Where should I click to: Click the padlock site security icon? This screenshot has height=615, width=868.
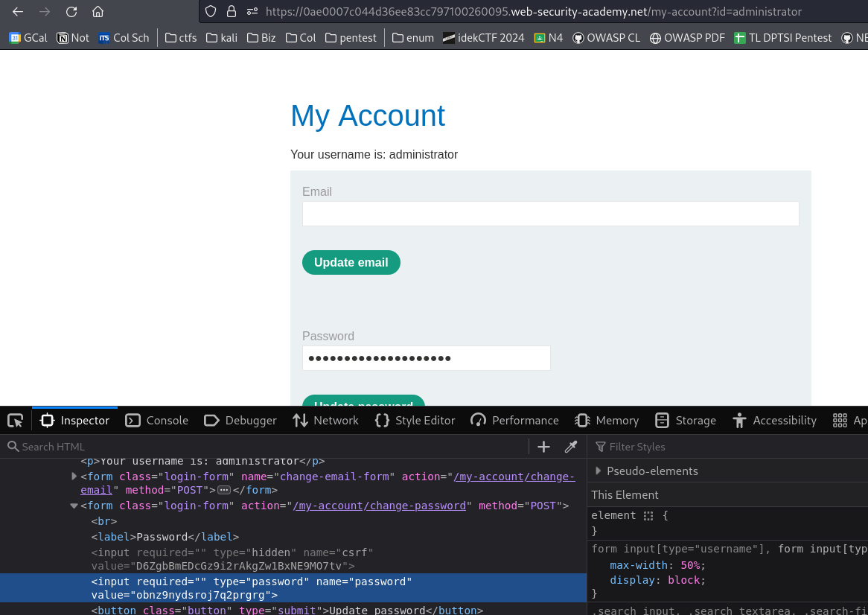(x=232, y=12)
